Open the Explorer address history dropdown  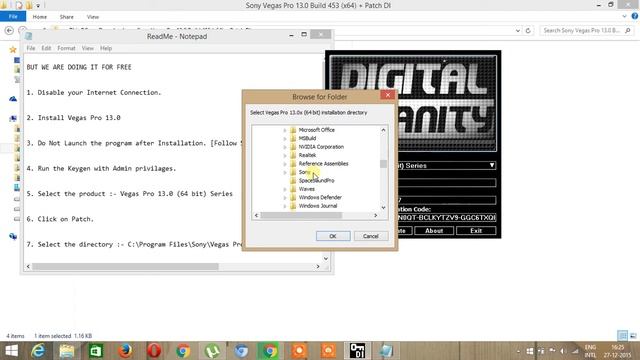[518, 31]
